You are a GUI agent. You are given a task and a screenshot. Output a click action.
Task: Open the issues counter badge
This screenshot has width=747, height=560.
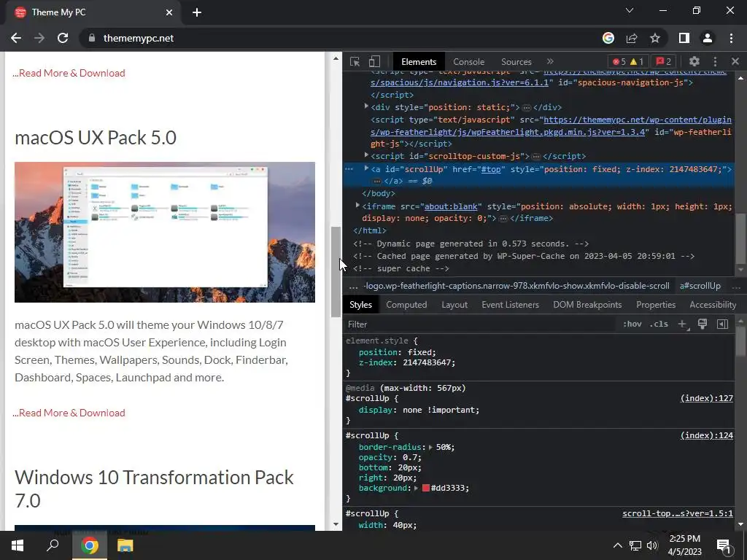pyautogui.click(x=664, y=61)
